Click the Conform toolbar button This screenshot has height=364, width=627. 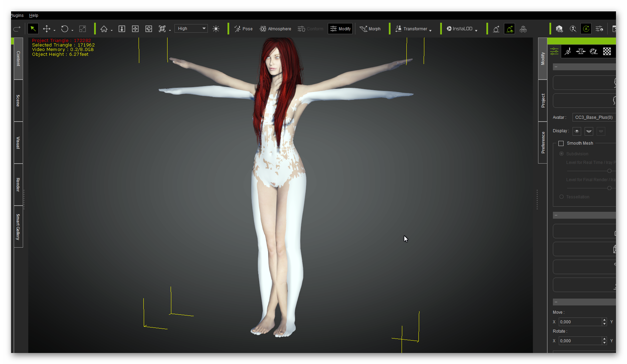[311, 29]
